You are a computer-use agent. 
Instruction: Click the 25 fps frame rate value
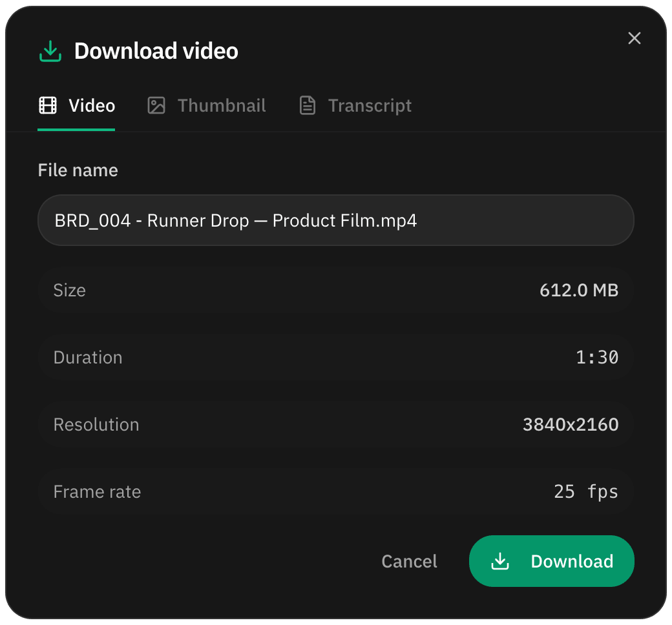click(x=586, y=492)
